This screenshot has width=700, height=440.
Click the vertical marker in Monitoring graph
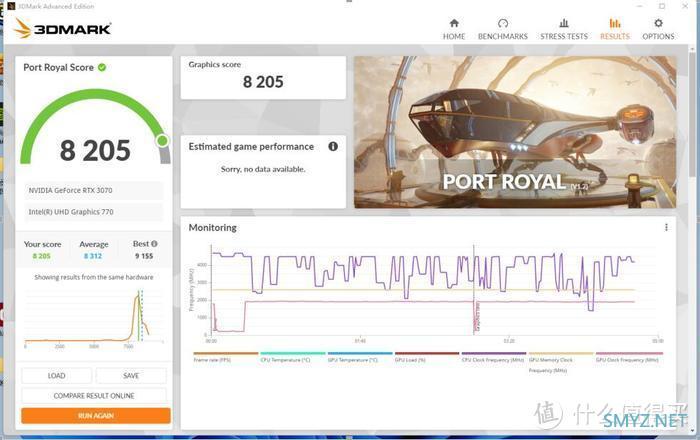click(x=474, y=290)
